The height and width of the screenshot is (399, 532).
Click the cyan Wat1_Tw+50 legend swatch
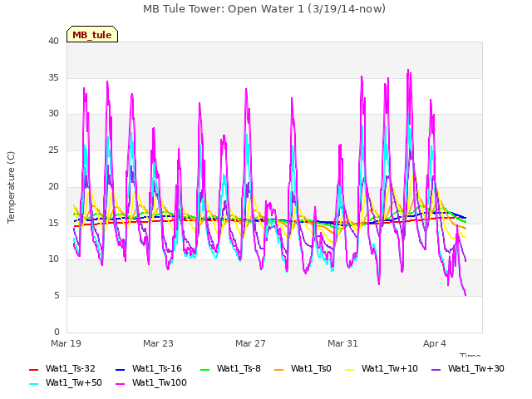click(33, 384)
